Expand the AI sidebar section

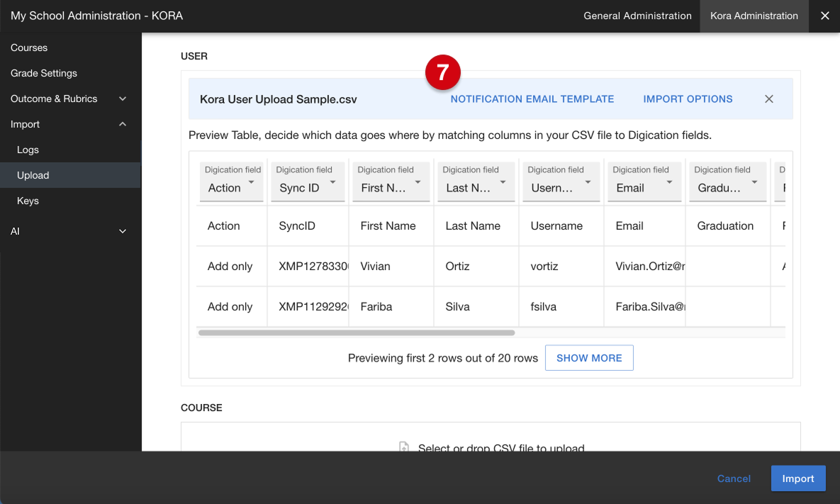[69, 231]
